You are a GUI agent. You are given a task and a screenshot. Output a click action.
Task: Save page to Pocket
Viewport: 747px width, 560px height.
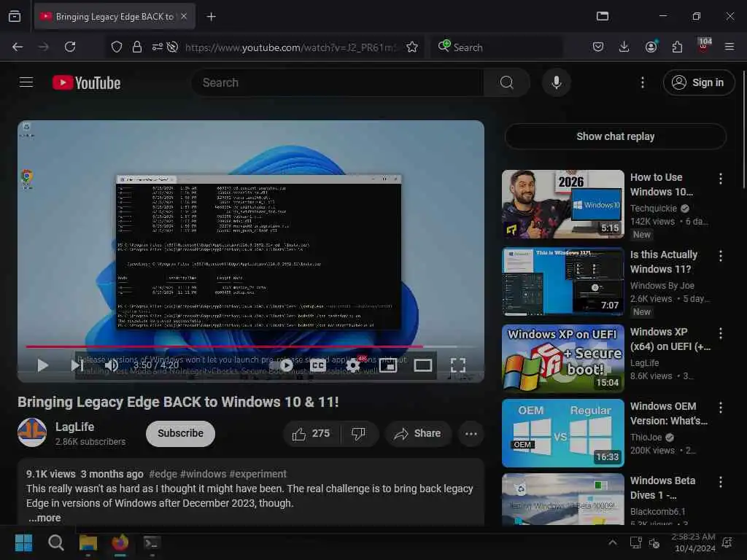click(598, 47)
